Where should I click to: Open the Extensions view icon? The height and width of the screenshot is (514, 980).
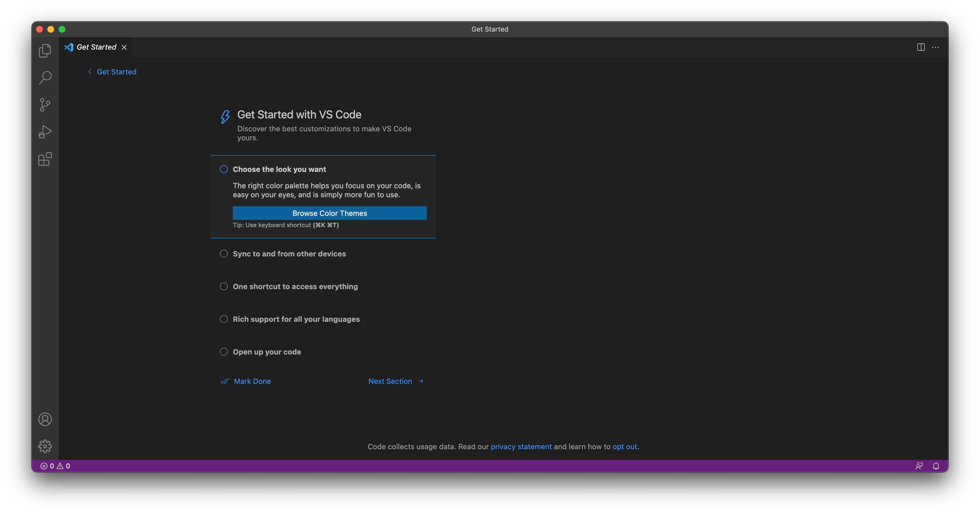tap(45, 159)
